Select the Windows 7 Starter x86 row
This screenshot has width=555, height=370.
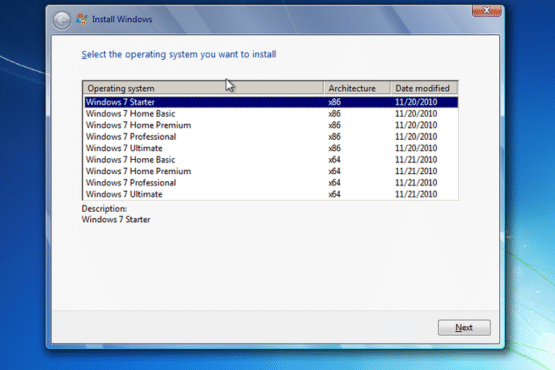pyautogui.click(x=271, y=102)
